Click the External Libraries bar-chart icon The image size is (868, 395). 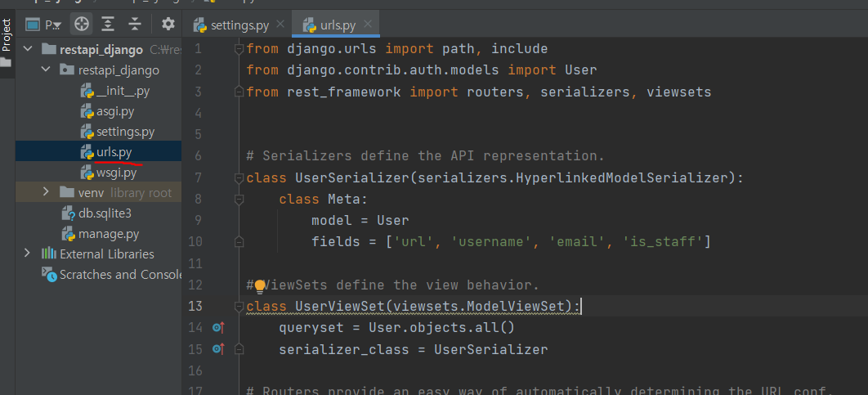pos(49,254)
